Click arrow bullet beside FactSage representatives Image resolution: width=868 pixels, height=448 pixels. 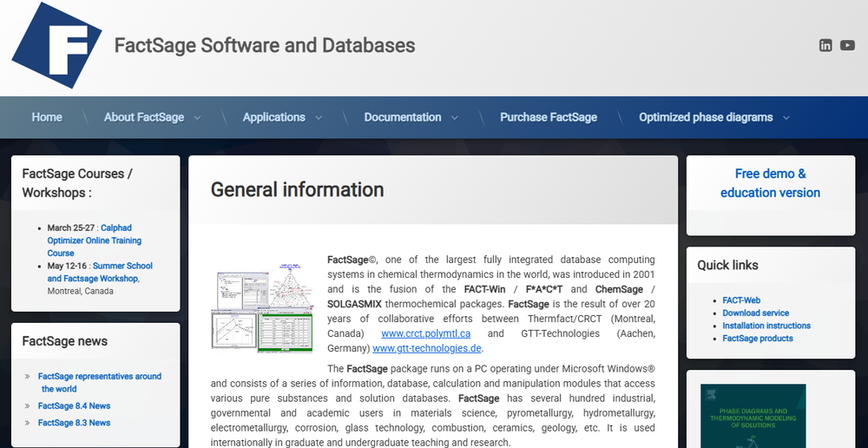(28, 376)
